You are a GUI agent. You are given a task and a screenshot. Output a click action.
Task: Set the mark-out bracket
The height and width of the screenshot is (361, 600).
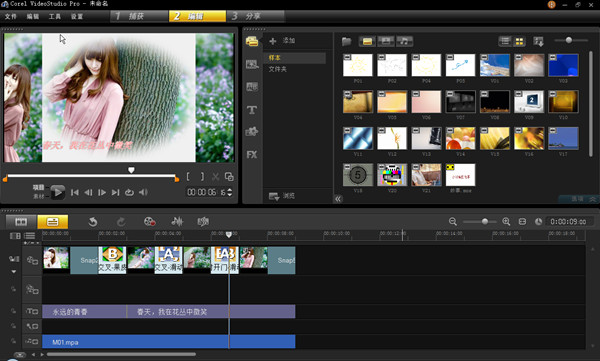pyautogui.click(x=202, y=177)
